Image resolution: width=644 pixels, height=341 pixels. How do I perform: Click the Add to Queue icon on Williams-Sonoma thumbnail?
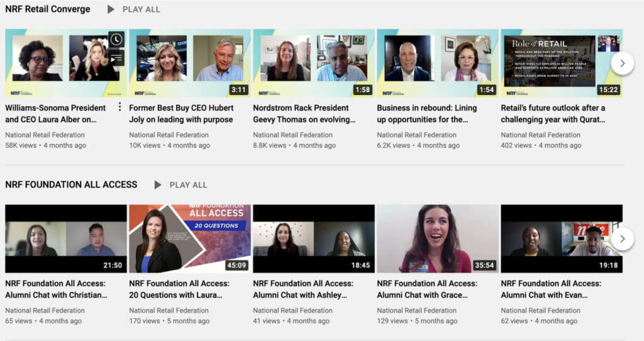(116, 58)
